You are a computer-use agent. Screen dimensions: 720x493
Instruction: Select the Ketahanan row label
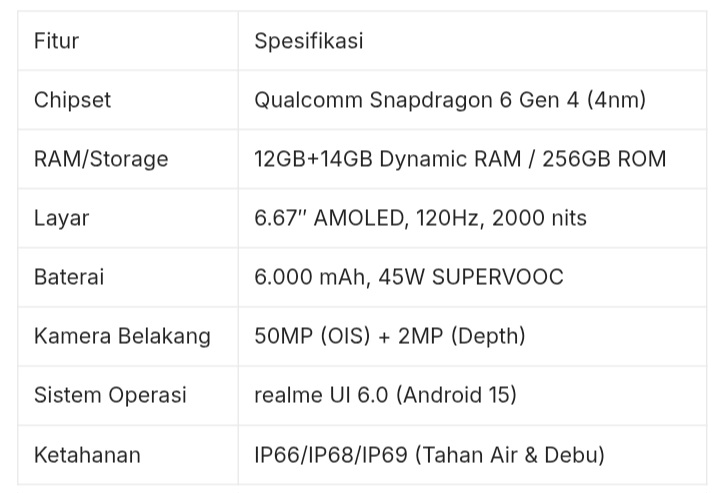click(x=87, y=455)
